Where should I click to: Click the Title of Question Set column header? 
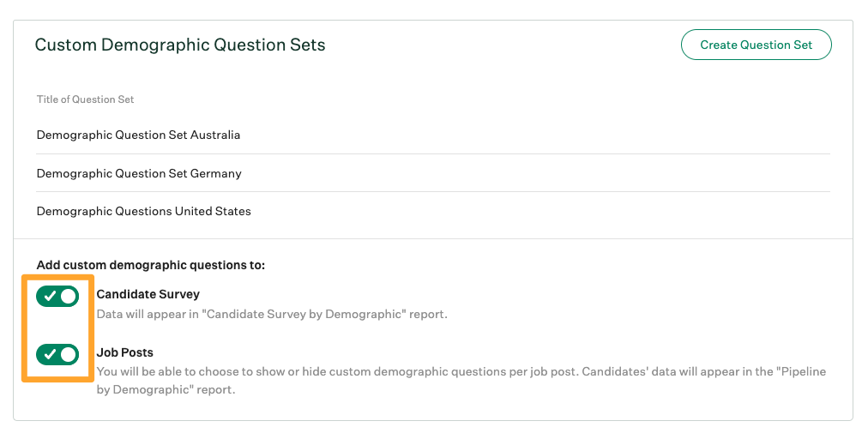[86, 99]
